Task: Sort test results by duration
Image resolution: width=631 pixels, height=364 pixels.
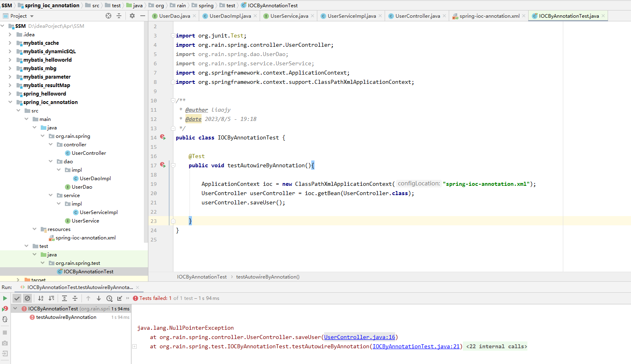Action: coord(51,298)
